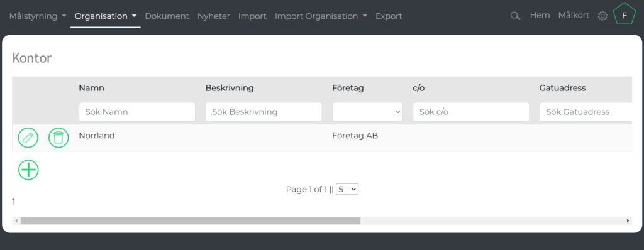Expand the Import Organisation menu

pos(321,16)
